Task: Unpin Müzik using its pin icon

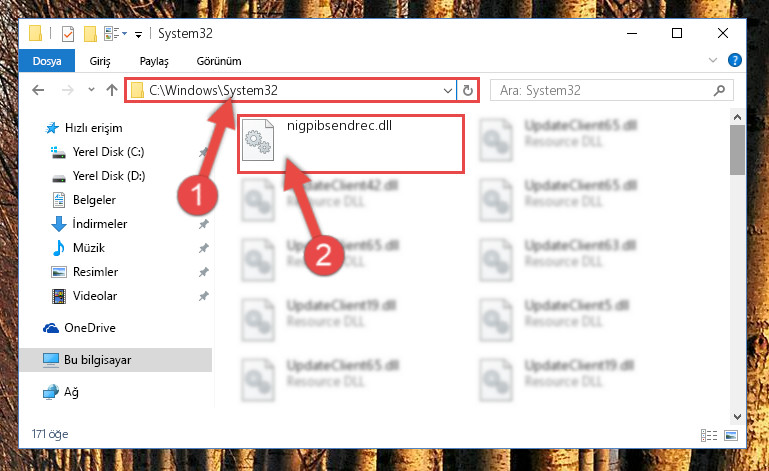Action: [204, 248]
